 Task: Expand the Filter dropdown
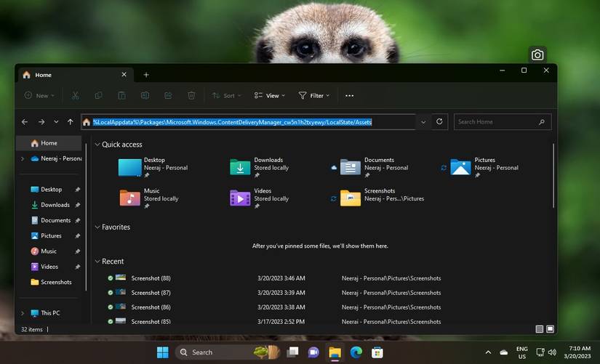tap(313, 96)
